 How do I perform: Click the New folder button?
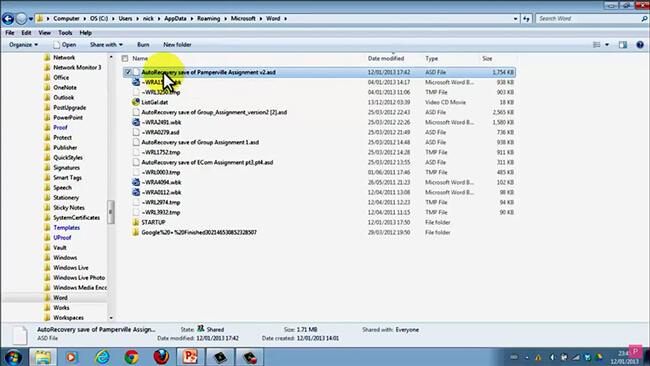[x=177, y=45]
